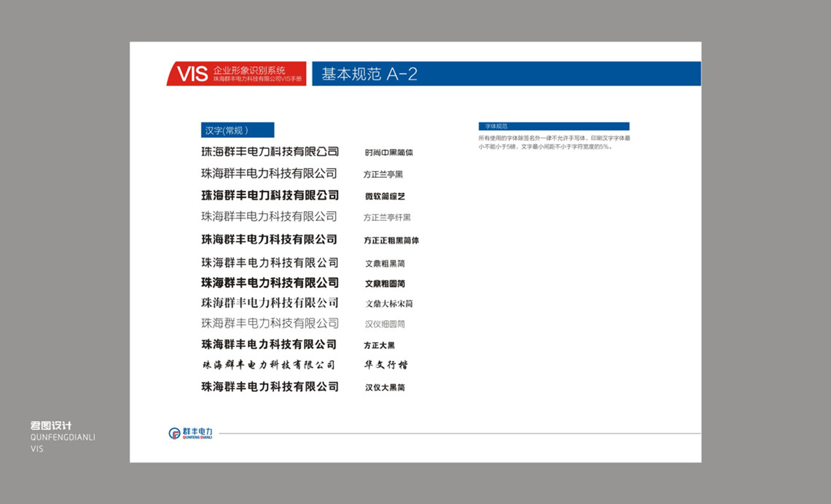Click the 群丰电力 footer logo

[190, 433]
